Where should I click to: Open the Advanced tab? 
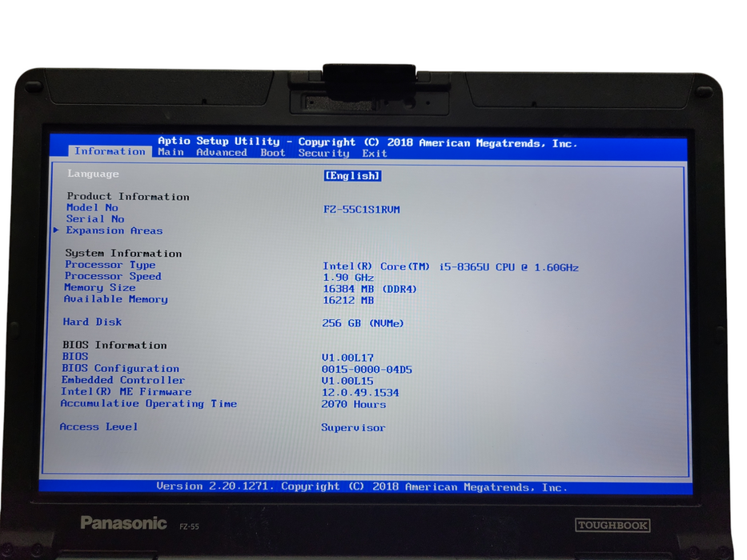tap(222, 152)
